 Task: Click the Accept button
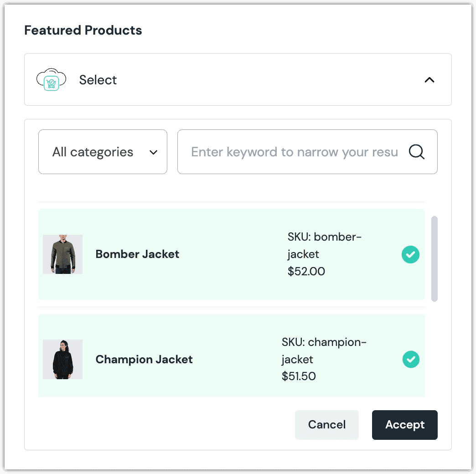[404, 424]
